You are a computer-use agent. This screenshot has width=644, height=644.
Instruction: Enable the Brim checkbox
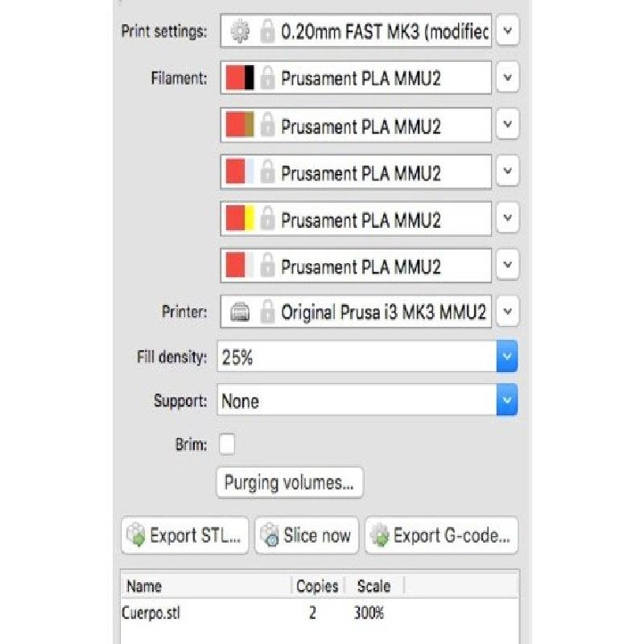click(227, 444)
